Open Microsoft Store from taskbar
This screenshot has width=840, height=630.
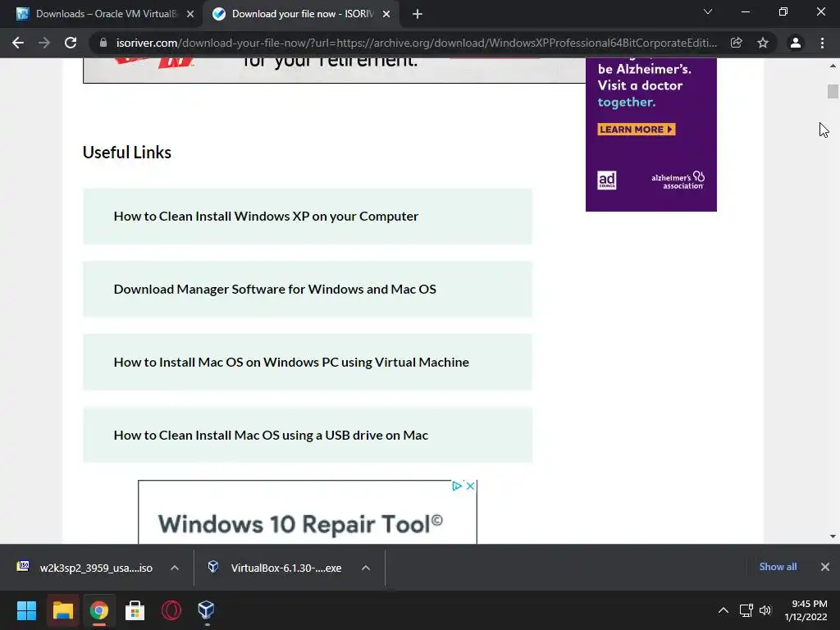[x=135, y=610]
